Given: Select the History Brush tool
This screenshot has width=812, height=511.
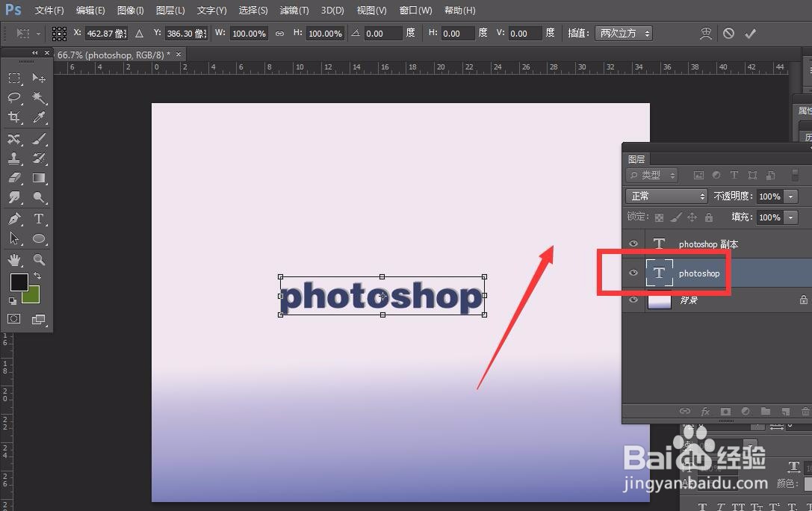Looking at the screenshot, I should point(39,158).
